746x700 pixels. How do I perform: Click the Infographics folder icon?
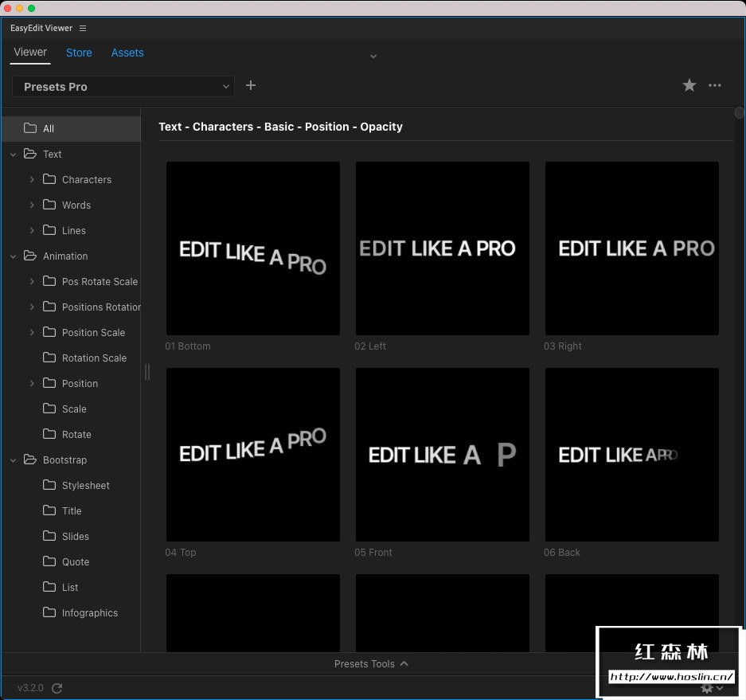click(x=49, y=612)
